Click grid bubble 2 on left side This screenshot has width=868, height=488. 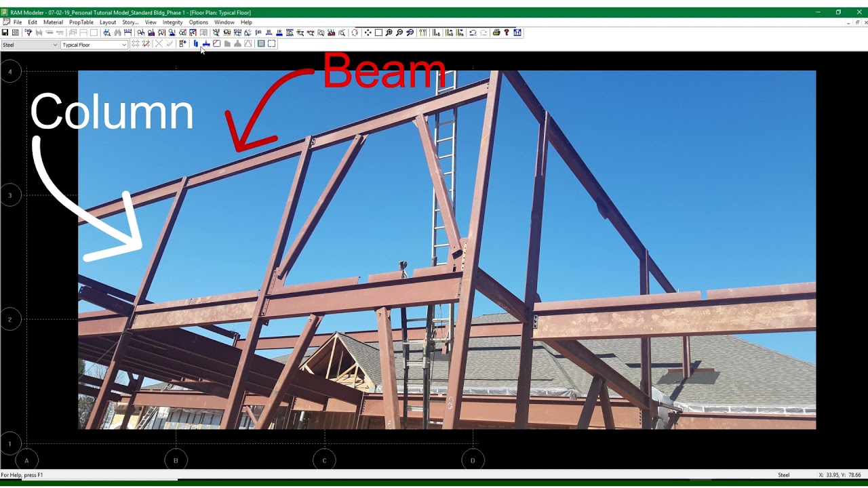[10, 319]
